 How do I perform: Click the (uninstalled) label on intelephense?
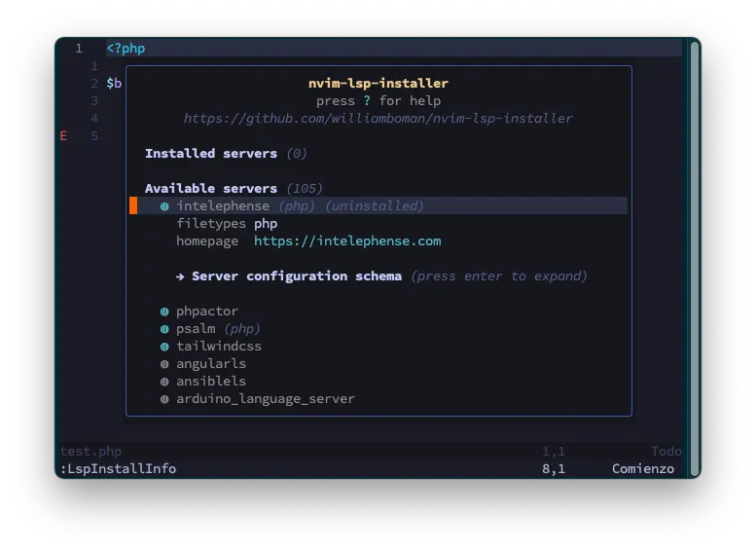point(375,206)
